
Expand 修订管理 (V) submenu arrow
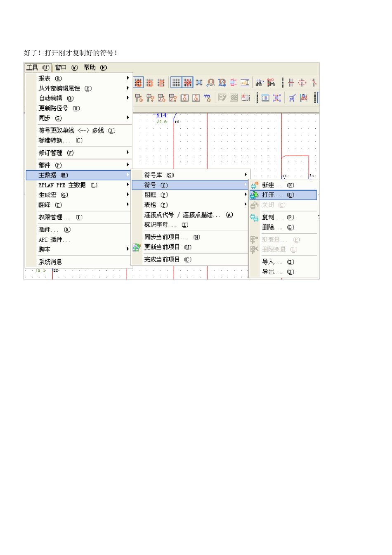[x=128, y=152]
